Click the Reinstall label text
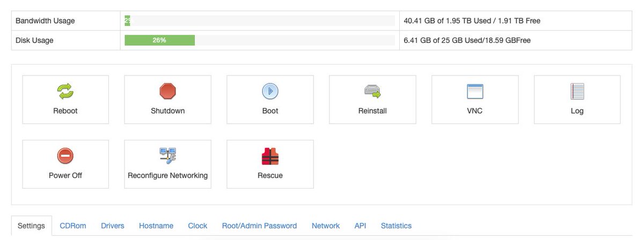The height and width of the screenshot is (240, 644). [372, 111]
